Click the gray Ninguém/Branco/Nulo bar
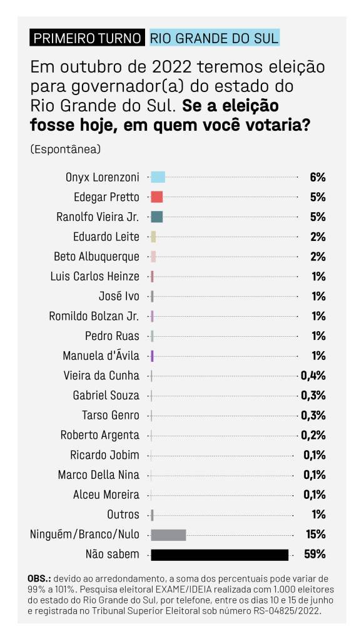Screen dimensions: 364x641 coord(168,535)
